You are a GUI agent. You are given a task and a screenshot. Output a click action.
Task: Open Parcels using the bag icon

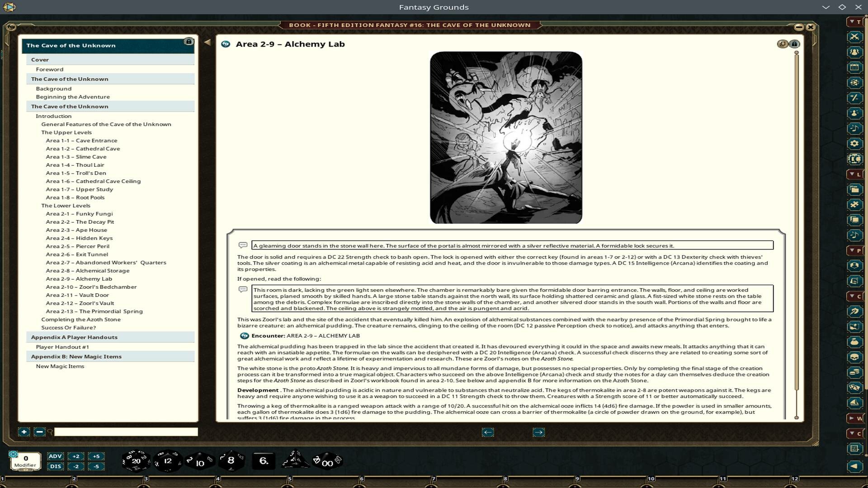pos(855,341)
